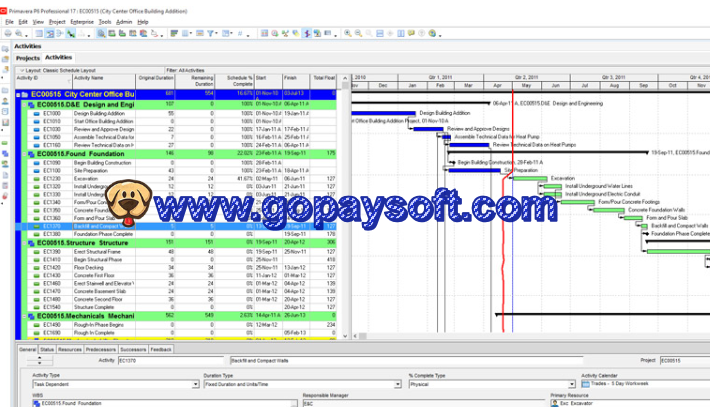This screenshot has width=710, height=407.
Task: Select the Excavation green bar in Gantt
Action: [529, 178]
